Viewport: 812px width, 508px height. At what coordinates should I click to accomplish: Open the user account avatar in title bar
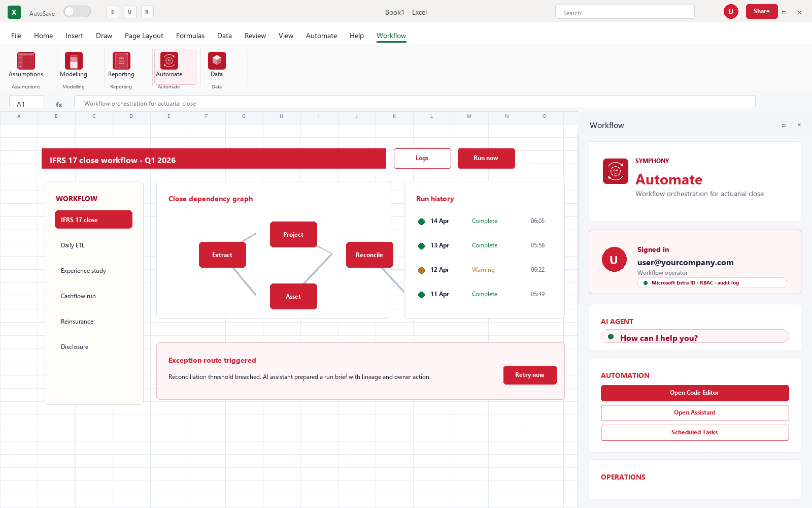731,12
